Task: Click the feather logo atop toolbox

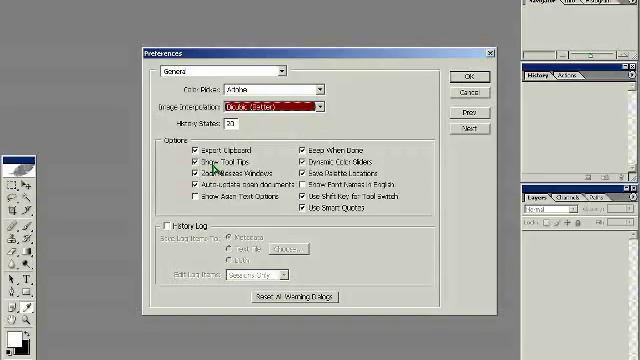Action: (19, 171)
